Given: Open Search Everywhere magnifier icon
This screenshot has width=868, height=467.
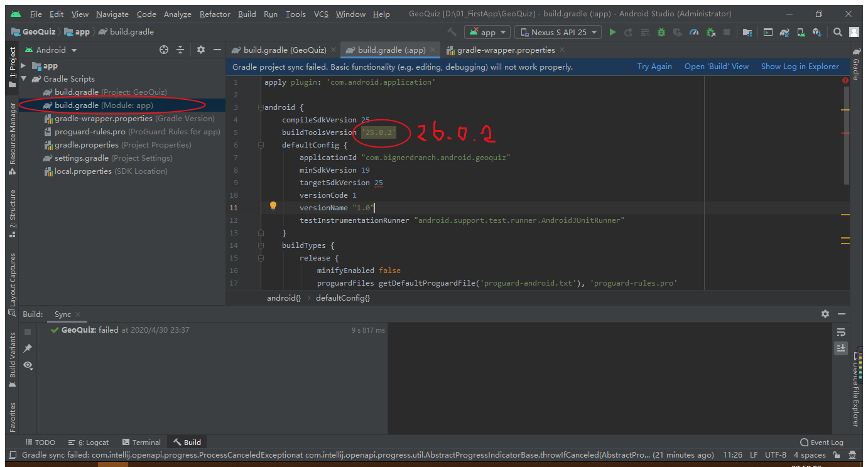Looking at the screenshot, I should click(x=837, y=32).
